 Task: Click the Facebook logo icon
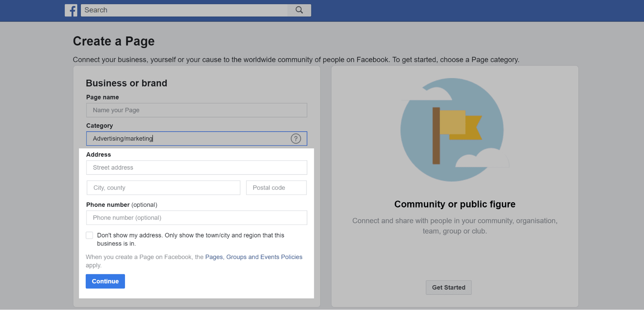tap(71, 10)
